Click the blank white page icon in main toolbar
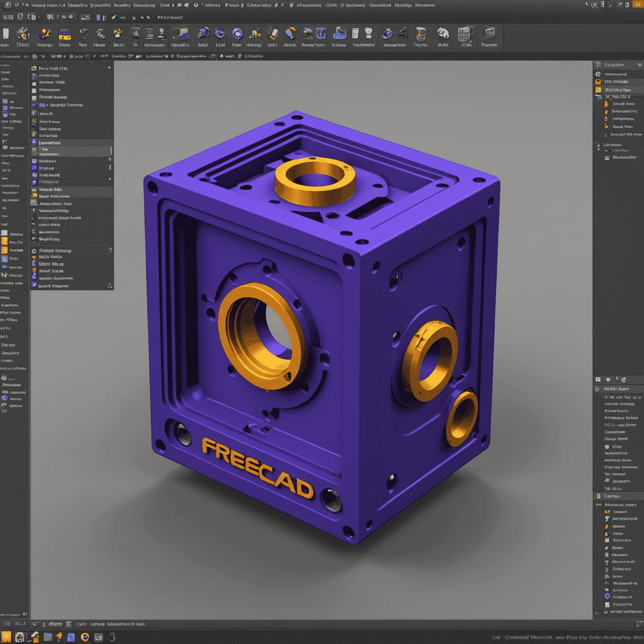 6,34
